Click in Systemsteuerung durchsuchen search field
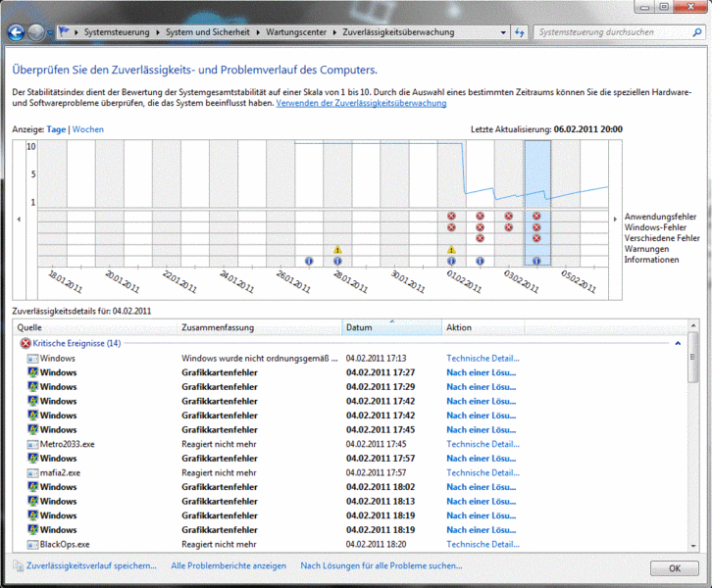This screenshot has height=588, width=712. (613, 32)
